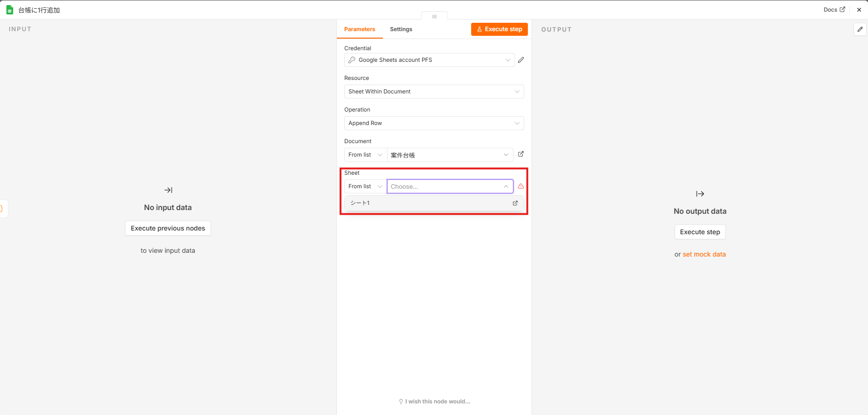Change Document mode From list dropdown
Image resolution: width=868 pixels, height=415 pixels.
(x=366, y=155)
